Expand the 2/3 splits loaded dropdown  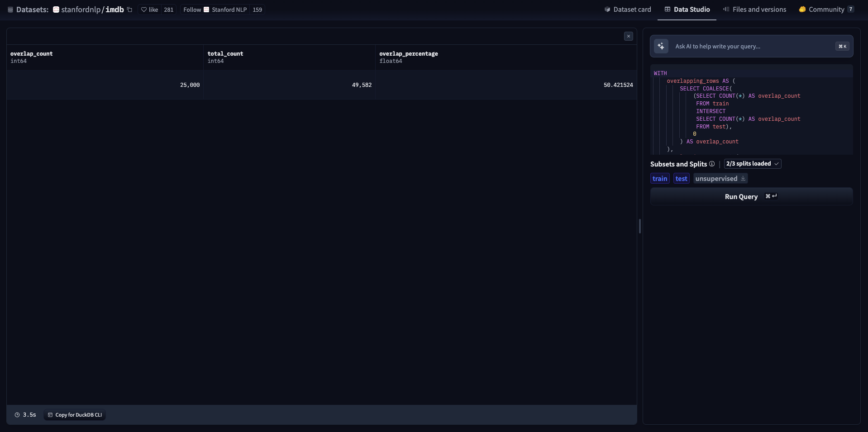[752, 164]
